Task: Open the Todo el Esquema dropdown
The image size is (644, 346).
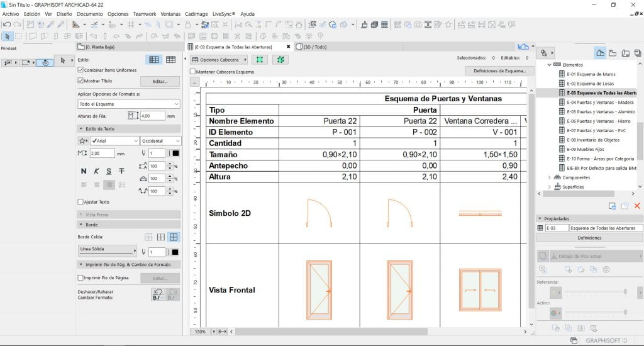Action: pos(129,104)
